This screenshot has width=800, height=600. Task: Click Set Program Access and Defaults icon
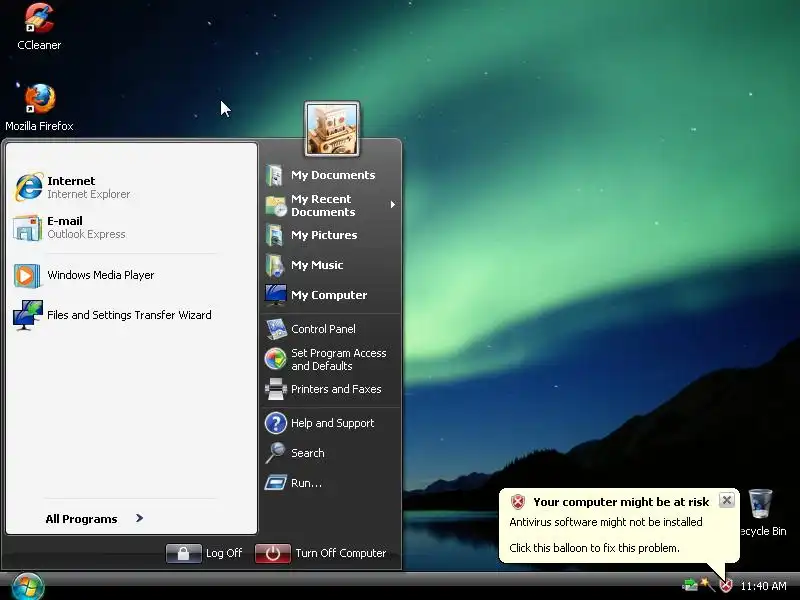[x=276, y=359]
